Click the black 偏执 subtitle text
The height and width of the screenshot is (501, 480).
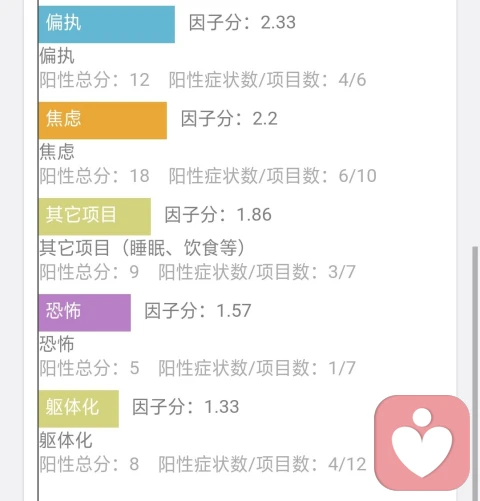coord(57,56)
